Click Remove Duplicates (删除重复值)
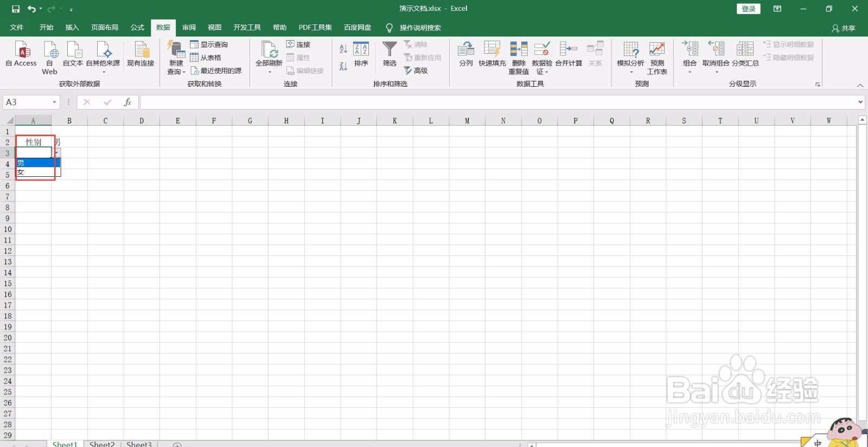Screen dimensions: 868x447 pyautogui.click(x=519, y=58)
